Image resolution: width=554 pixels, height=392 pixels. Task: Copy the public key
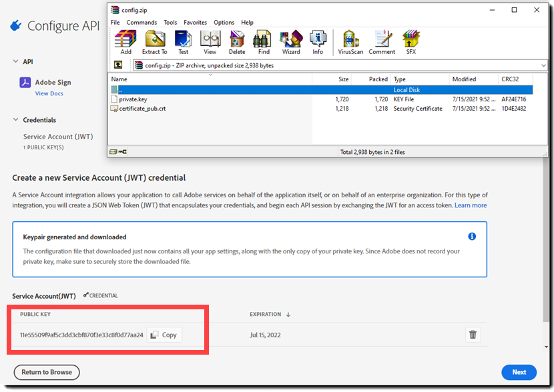(x=164, y=335)
